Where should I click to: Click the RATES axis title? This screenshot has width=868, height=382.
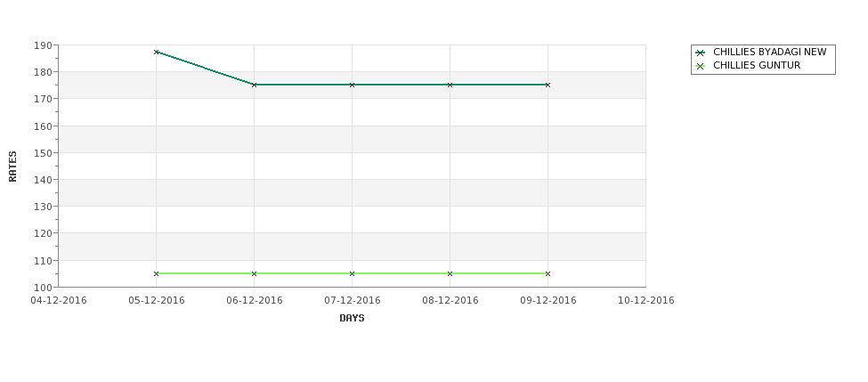(x=12, y=167)
